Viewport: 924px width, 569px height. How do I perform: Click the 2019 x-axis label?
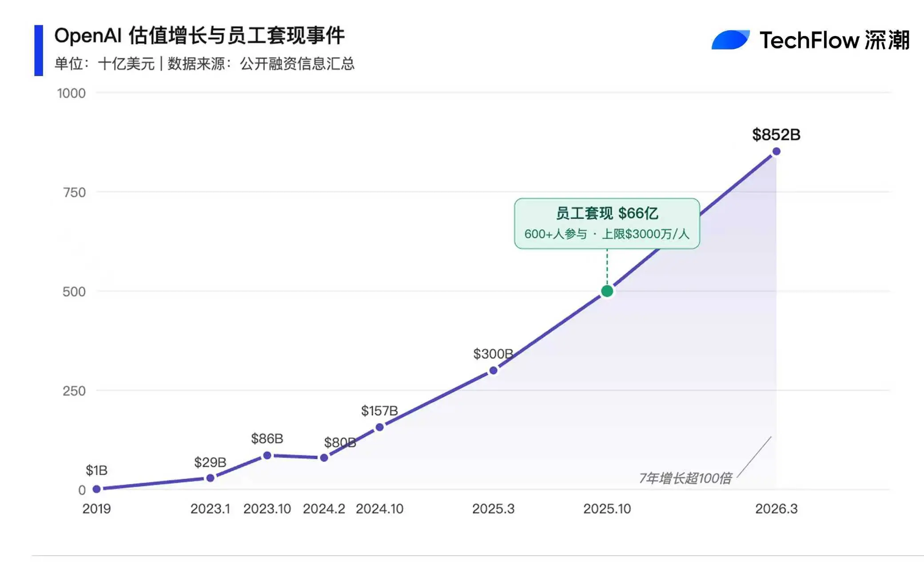coord(96,509)
